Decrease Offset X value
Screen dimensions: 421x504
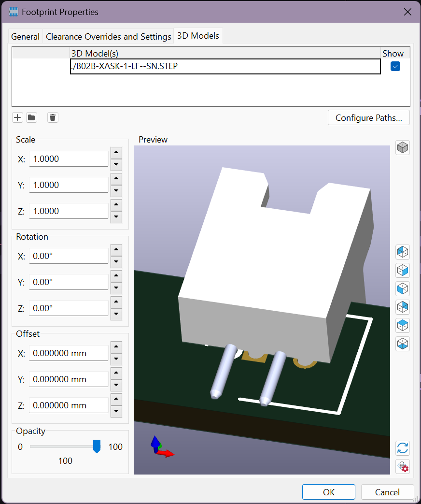[x=116, y=359]
